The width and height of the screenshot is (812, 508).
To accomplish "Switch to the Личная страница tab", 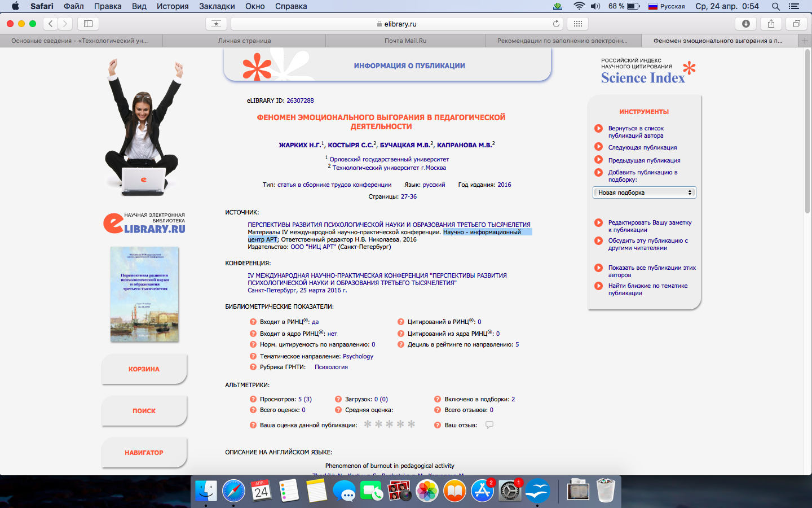I will (244, 41).
